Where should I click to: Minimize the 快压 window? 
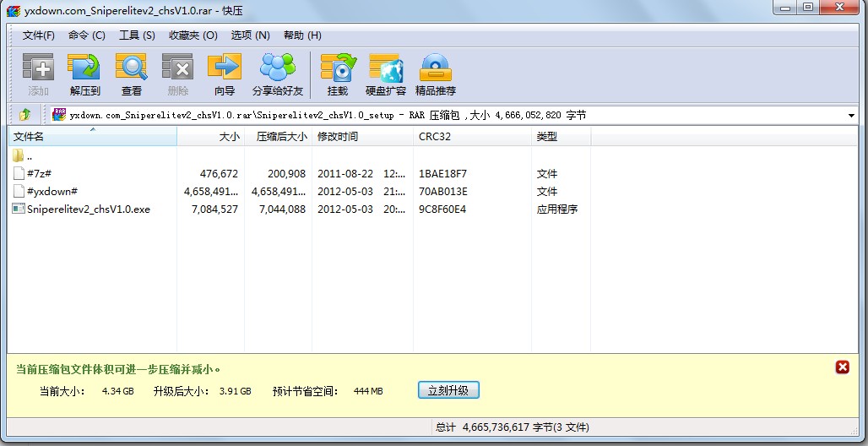[x=785, y=7]
